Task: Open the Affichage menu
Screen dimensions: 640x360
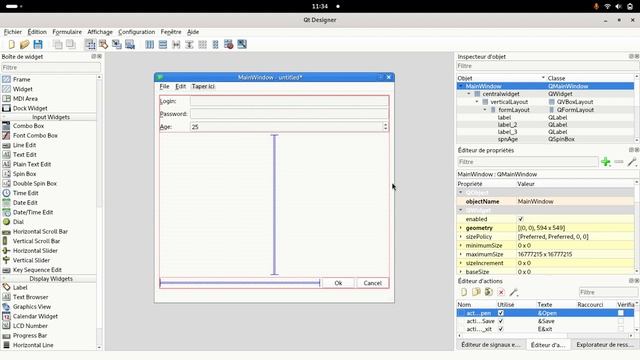Action: 100,32
